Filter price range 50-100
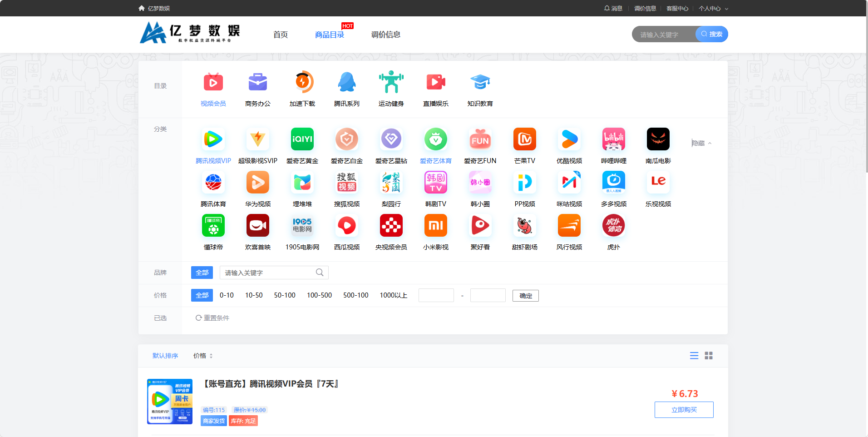Image resolution: width=868 pixels, height=437 pixels. [x=285, y=295]
